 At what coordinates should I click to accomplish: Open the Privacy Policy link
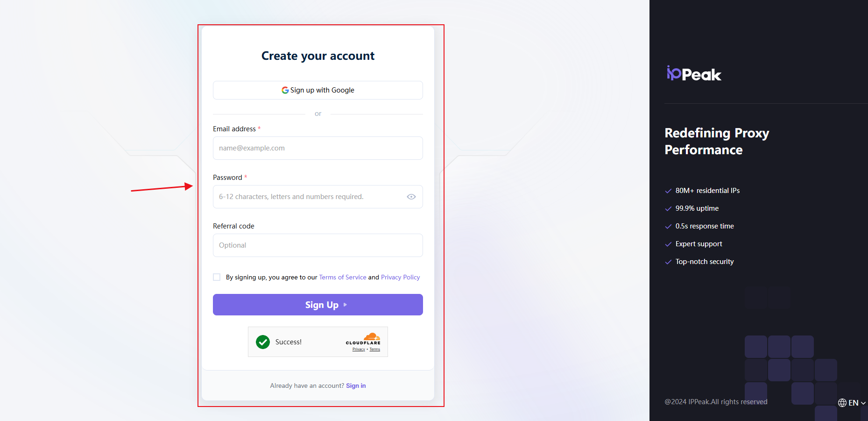coord(400,277)
